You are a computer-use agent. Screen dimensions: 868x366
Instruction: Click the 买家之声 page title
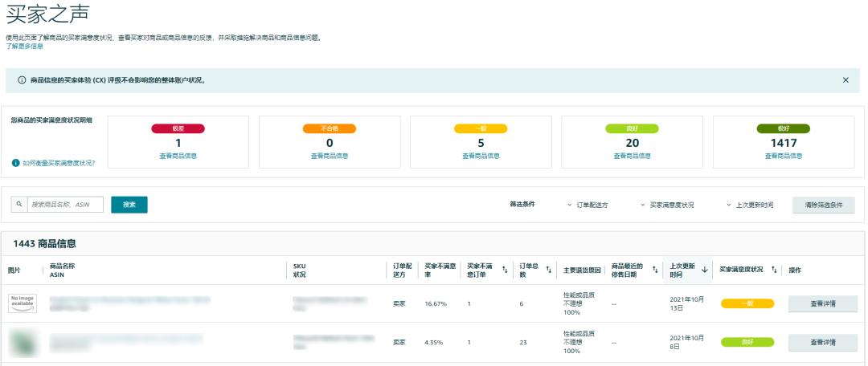click(47, 14)
